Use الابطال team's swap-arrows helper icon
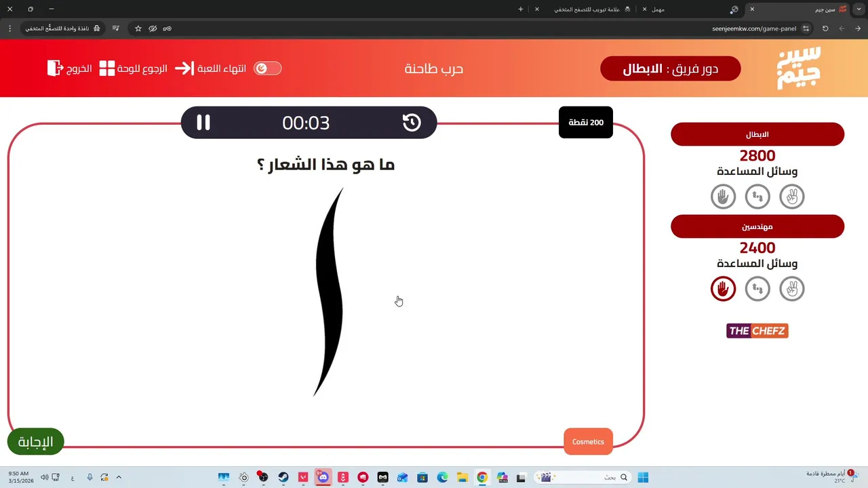 (757, 197)
